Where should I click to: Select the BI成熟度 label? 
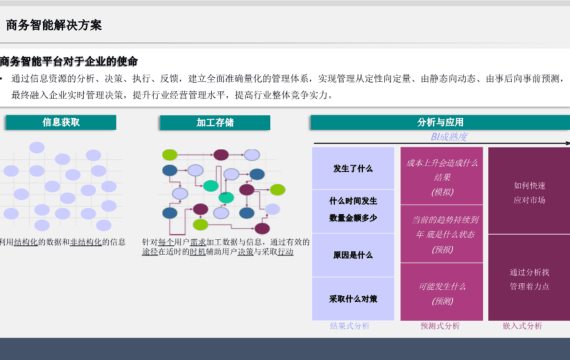click(449, 137)
